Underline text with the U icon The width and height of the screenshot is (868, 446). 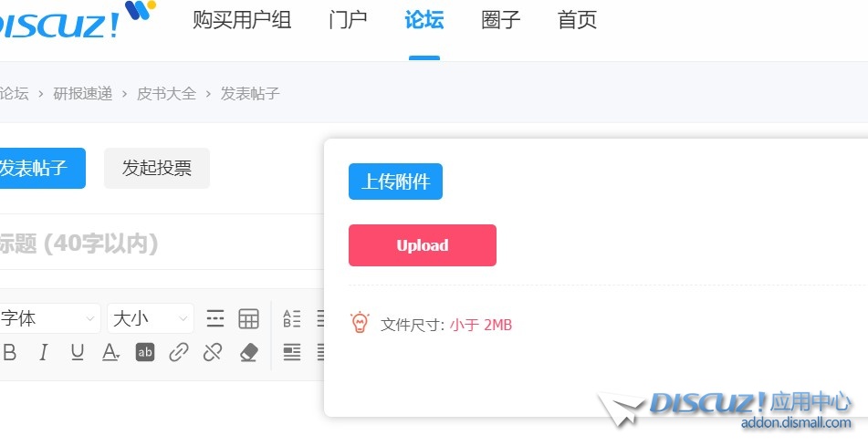(x=78, y=352)
